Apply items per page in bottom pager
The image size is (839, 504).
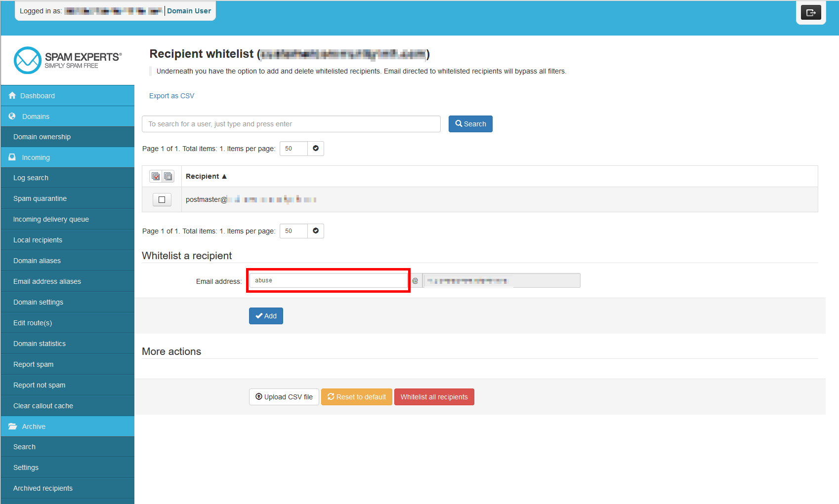click(316, 231)
